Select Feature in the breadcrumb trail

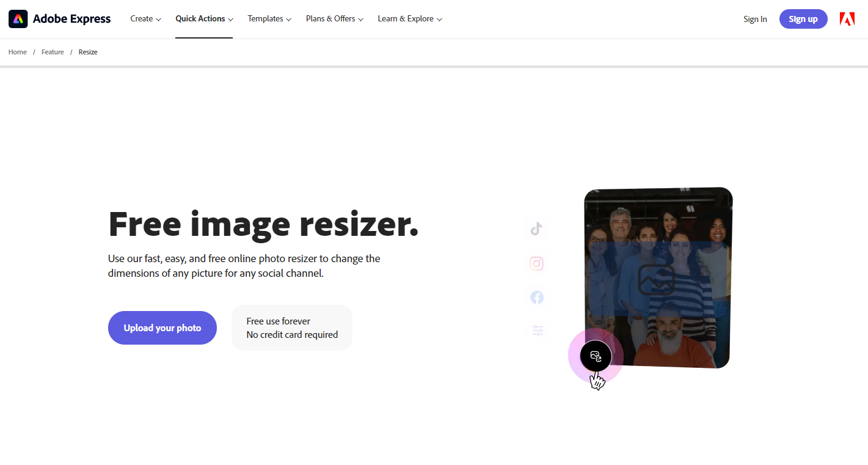[x=53, y=52]
